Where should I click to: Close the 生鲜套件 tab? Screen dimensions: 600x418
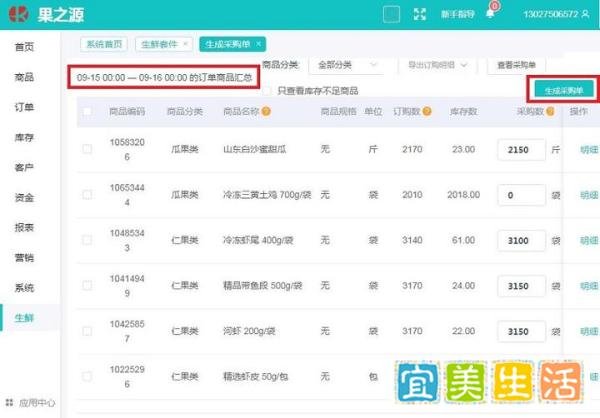click(186, 44)
